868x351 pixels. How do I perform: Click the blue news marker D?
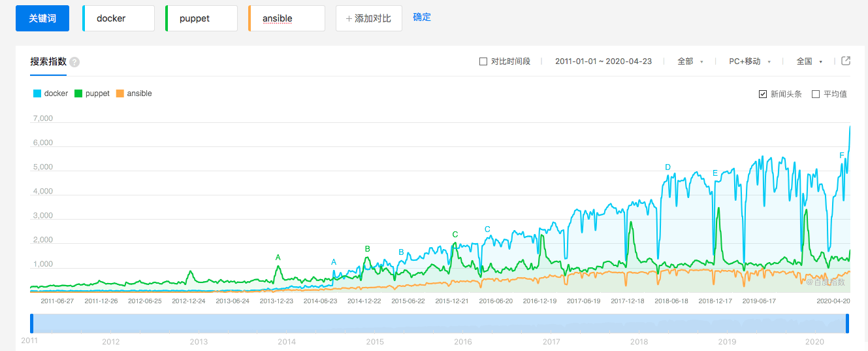[667, 167]
